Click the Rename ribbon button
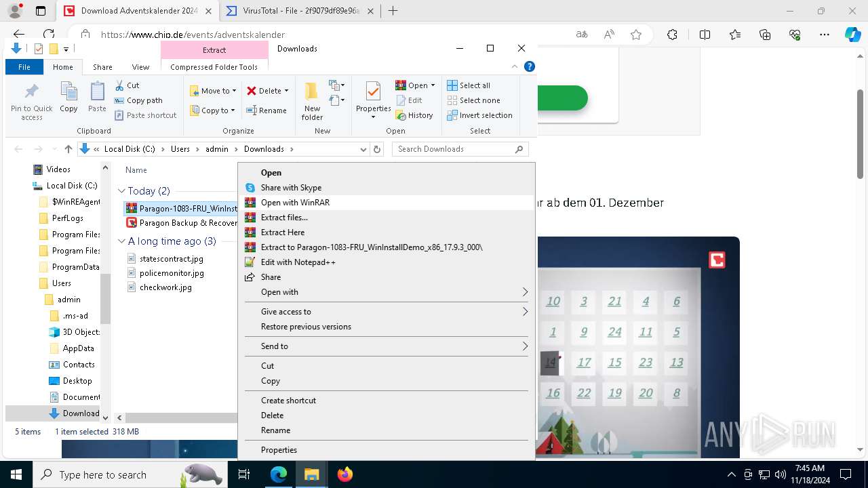 [x=267, y=110]
